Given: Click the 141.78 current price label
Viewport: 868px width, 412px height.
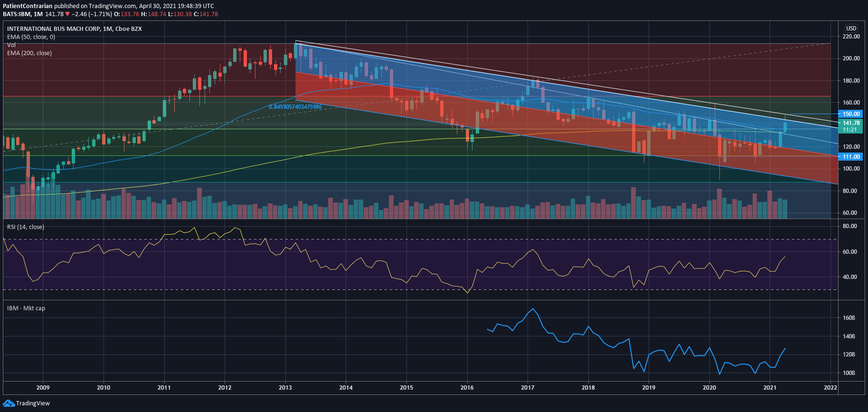Looking at the screenshot, I should tap(851, 123).
